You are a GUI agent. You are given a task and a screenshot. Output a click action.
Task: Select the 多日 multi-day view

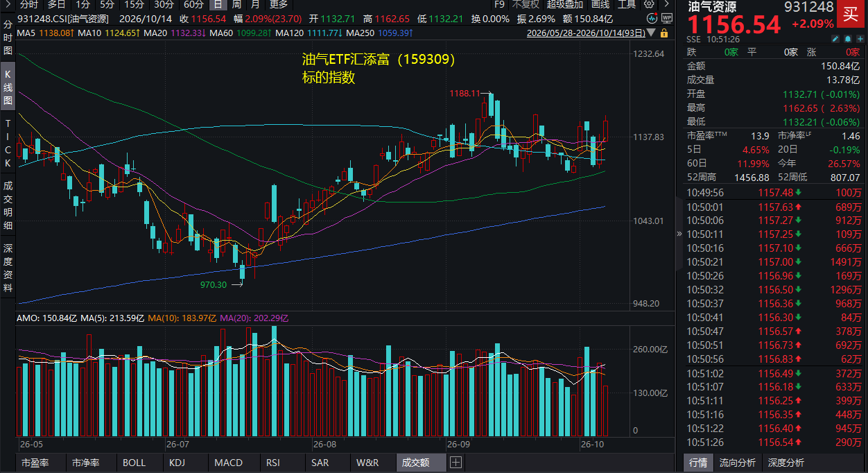pos(57,4)
